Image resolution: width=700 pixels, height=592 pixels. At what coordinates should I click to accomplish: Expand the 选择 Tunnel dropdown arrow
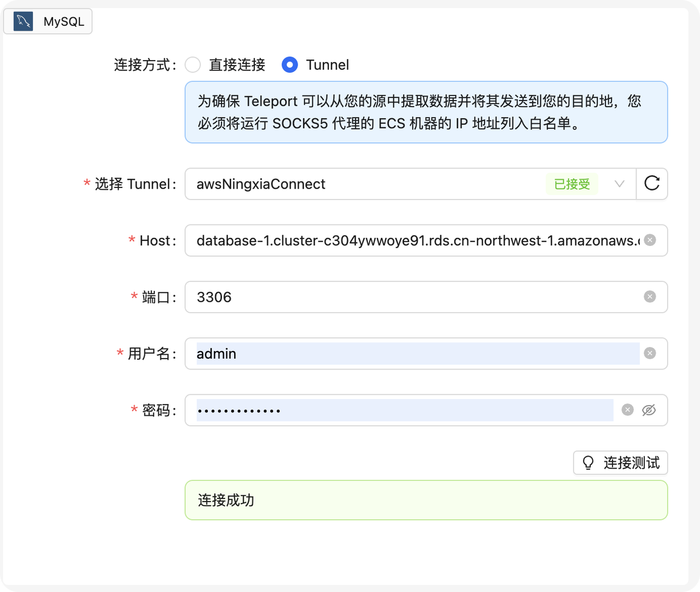click(619, 184)
